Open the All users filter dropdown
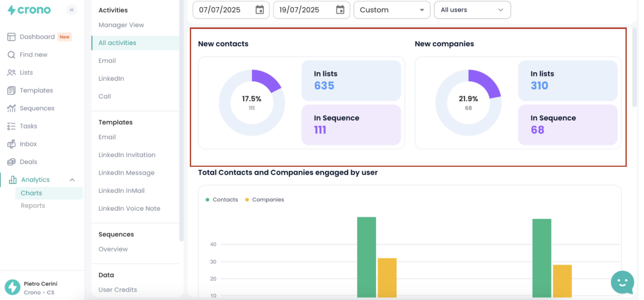 [472, 10]
